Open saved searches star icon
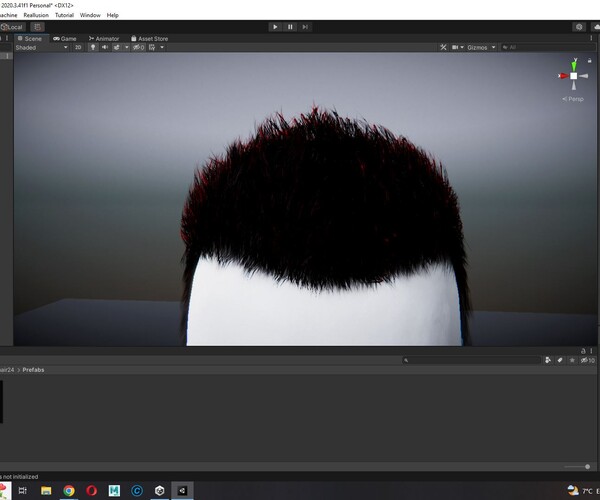 pyautogui.click(x=572, y=360)
